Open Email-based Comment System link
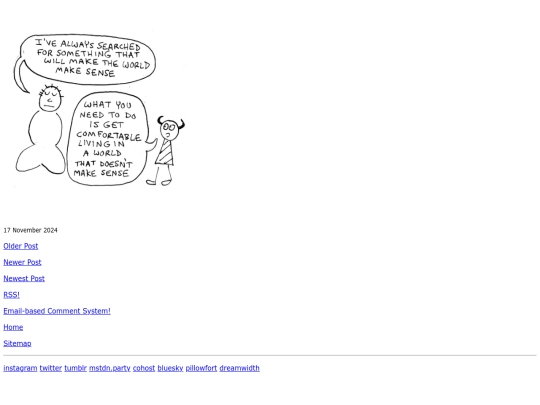 pos(57,311)
